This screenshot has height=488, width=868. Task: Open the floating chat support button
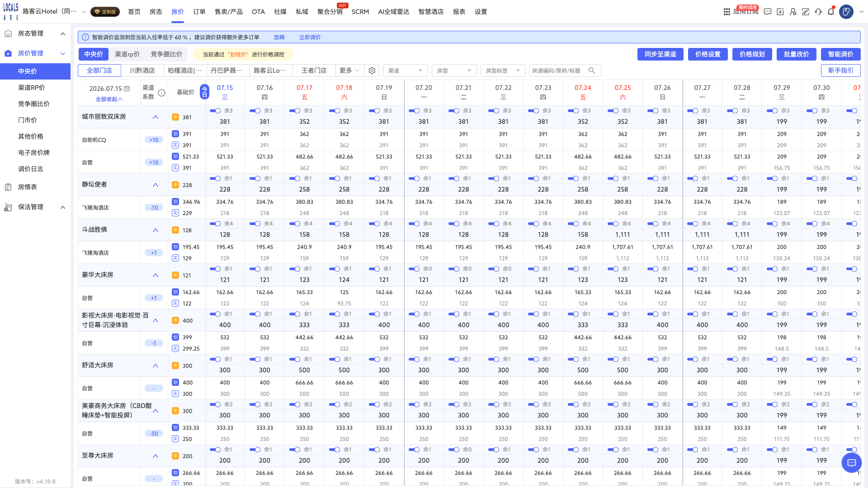click(x=852, y=462)
